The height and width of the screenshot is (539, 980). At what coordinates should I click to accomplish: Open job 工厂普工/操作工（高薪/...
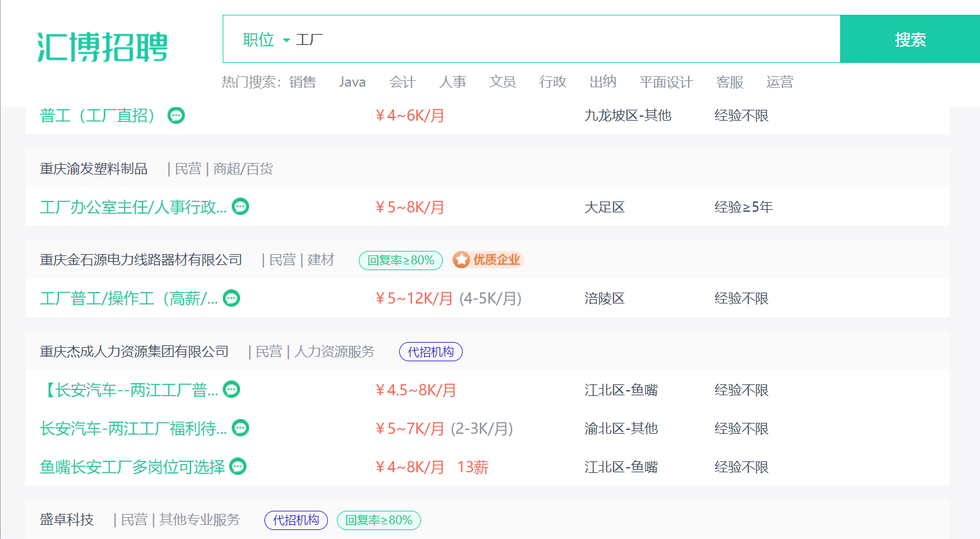click(128, 298)
